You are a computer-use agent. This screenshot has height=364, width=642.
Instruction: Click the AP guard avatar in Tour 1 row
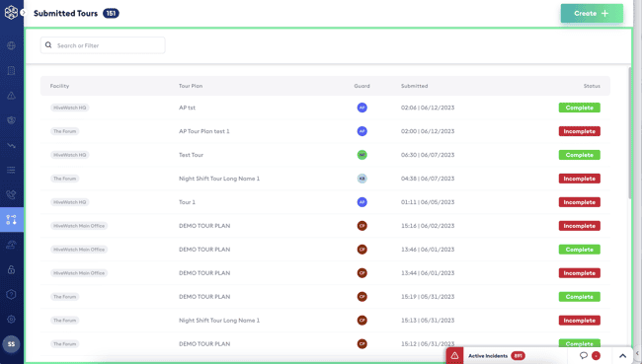coord(361,202)
